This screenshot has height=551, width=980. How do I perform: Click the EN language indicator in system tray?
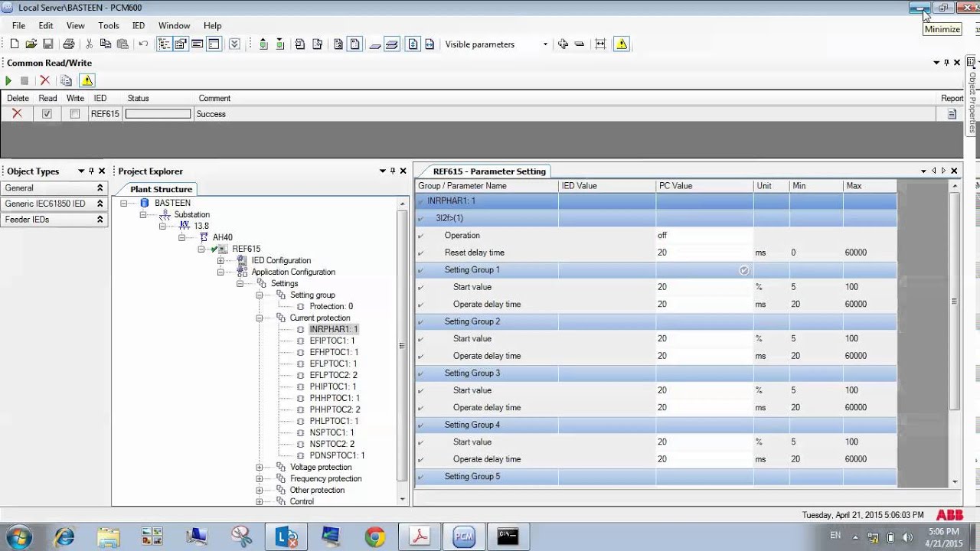point(835,536)
